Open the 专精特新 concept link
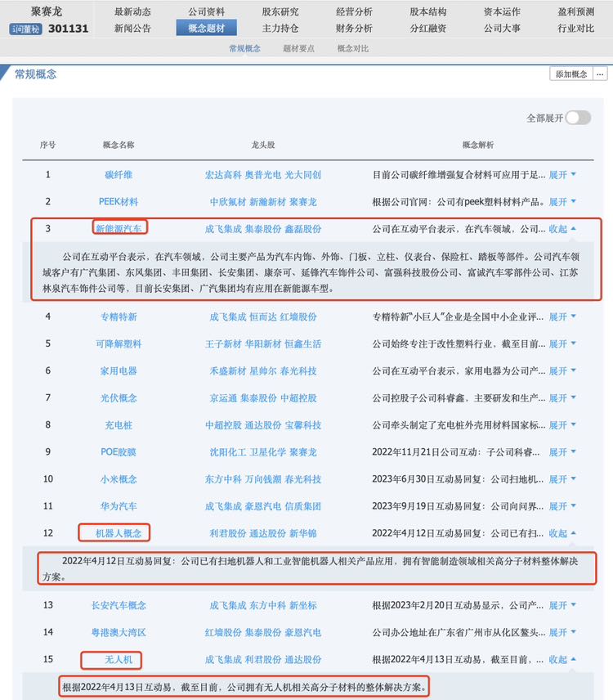 (x=119, y=317)
